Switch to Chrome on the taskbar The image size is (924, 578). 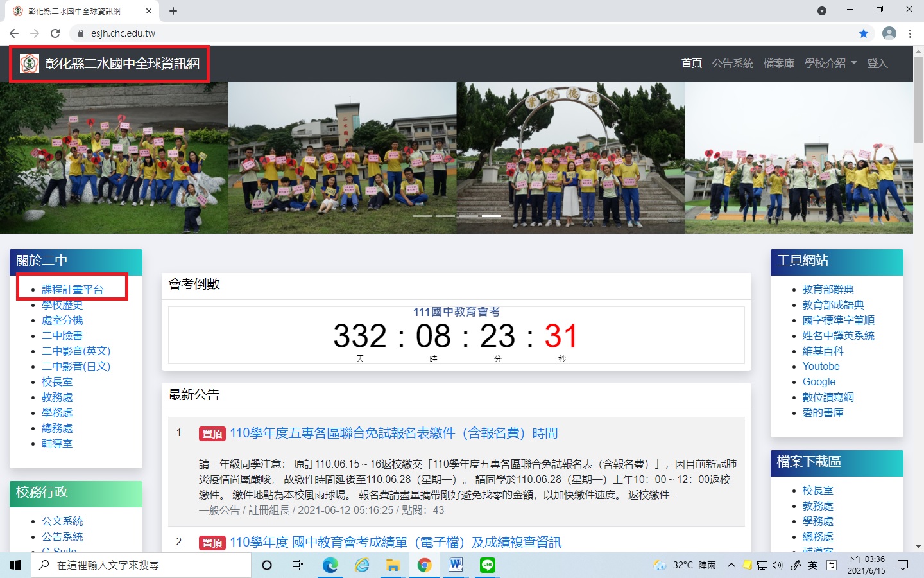[424, 565]
